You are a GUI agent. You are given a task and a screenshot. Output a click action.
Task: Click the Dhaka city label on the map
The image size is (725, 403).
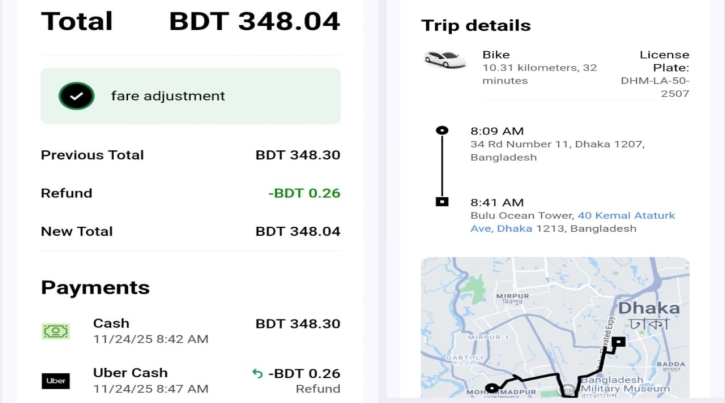point(648,308)
